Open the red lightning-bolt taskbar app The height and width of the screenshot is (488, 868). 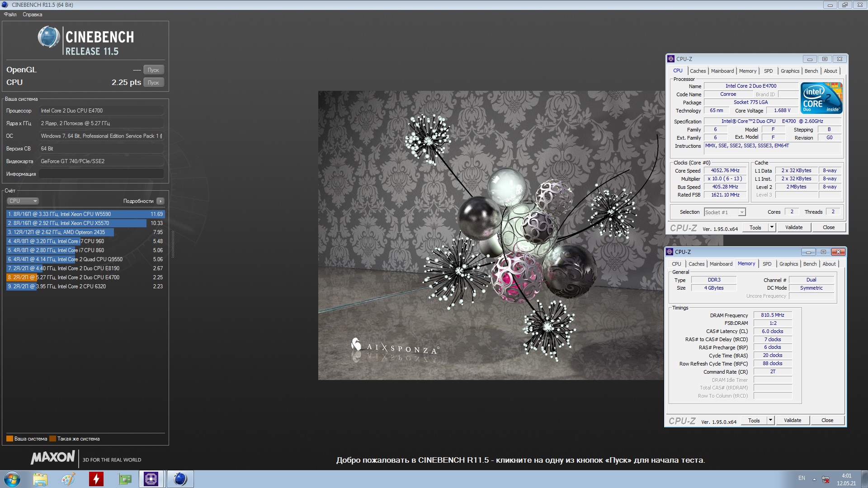96,479
